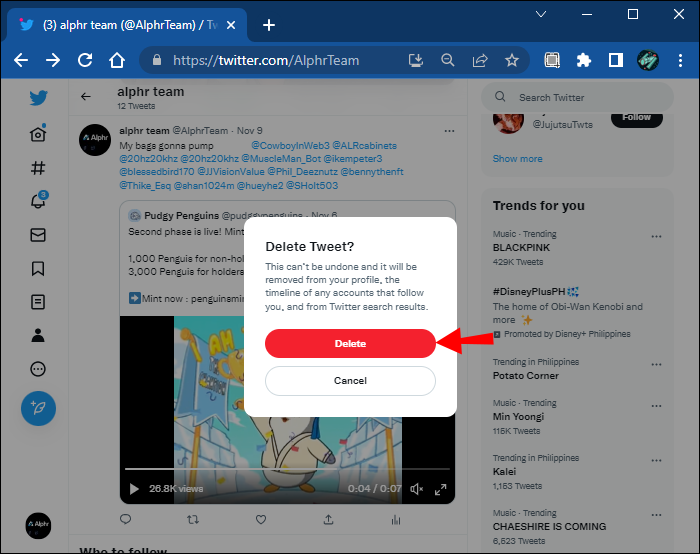Image resolution: width=700 pixels, height=554 pixels.
Task: Share the tweet via upload icon
Action: tap(329, 520)
